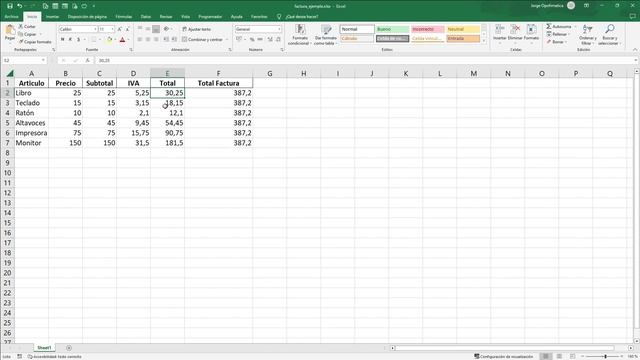
Task: Open Ordenar y filtrar
Action: [587, 35]
